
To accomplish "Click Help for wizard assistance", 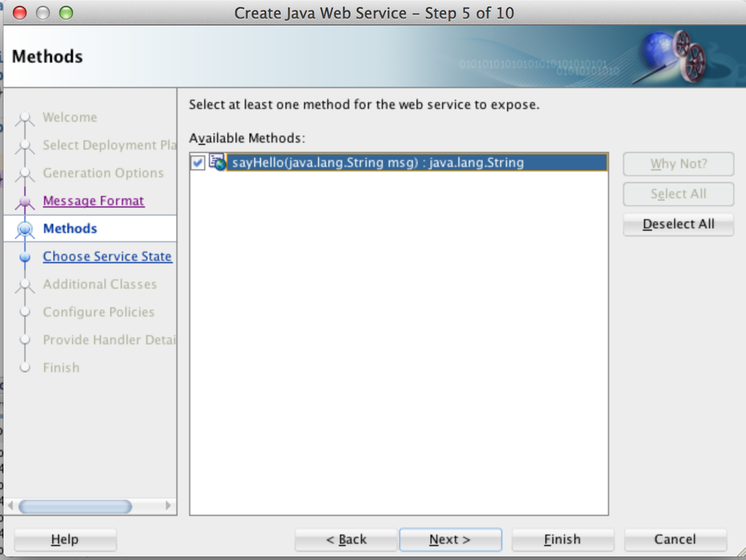I will coord(64,539).
